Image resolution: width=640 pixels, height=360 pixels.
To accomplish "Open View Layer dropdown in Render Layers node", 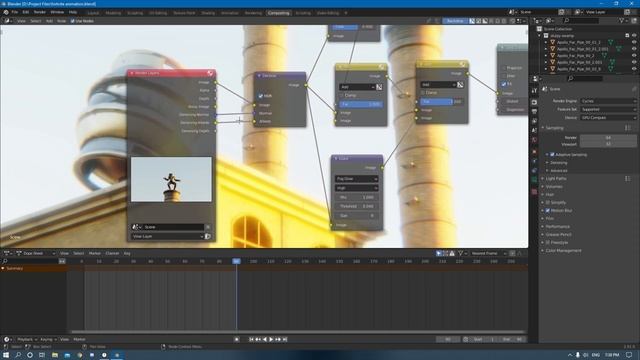I will tap(167, 236).
